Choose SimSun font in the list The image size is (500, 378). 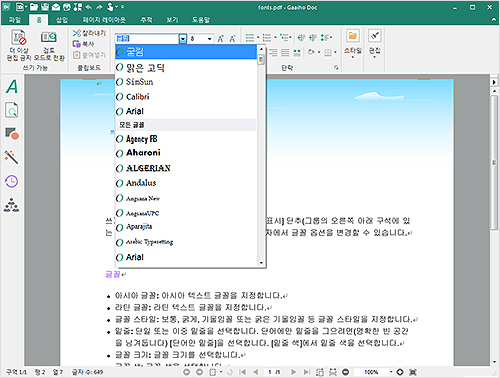(x=186, y=82)
